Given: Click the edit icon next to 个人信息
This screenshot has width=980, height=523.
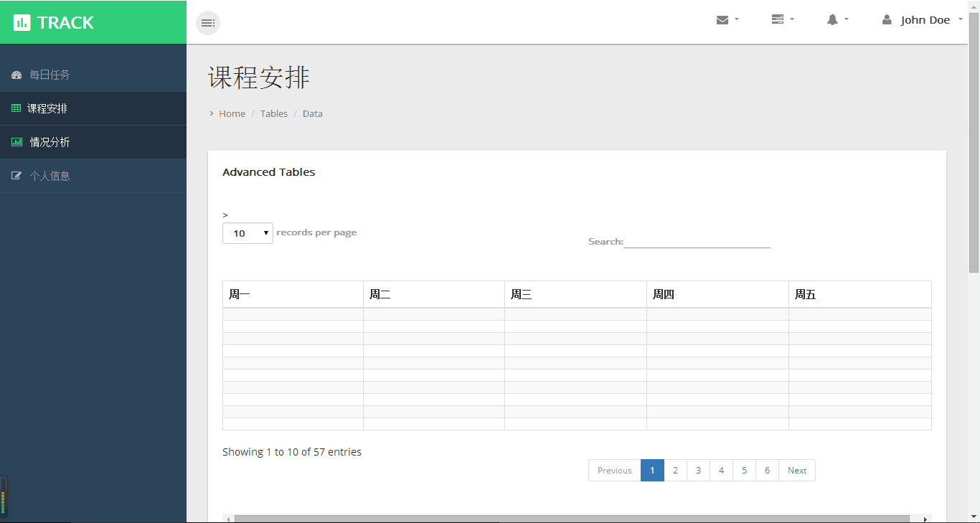Looking at the screenshot, I should (17, 176).
